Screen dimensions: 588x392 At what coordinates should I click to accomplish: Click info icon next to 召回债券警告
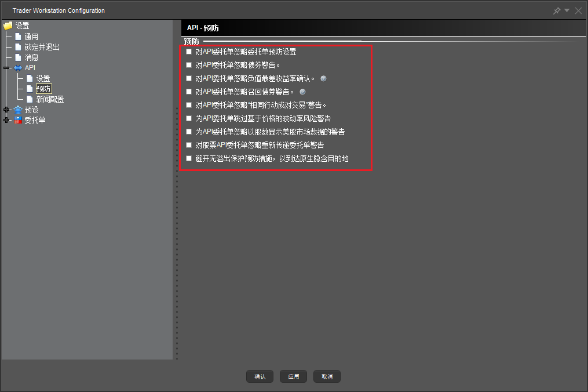point(302,92)
